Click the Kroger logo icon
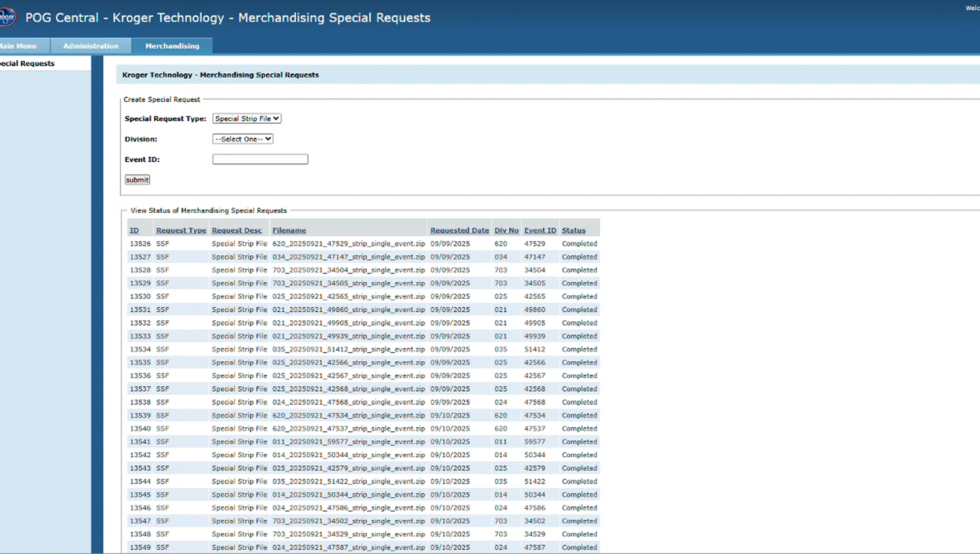 7,17
